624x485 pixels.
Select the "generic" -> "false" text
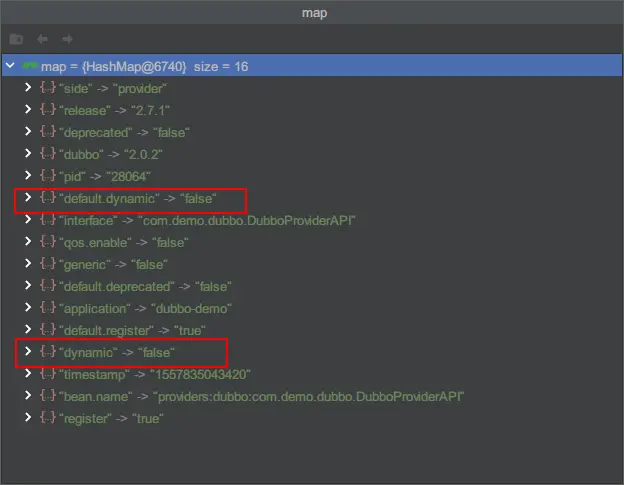(113, 264)
